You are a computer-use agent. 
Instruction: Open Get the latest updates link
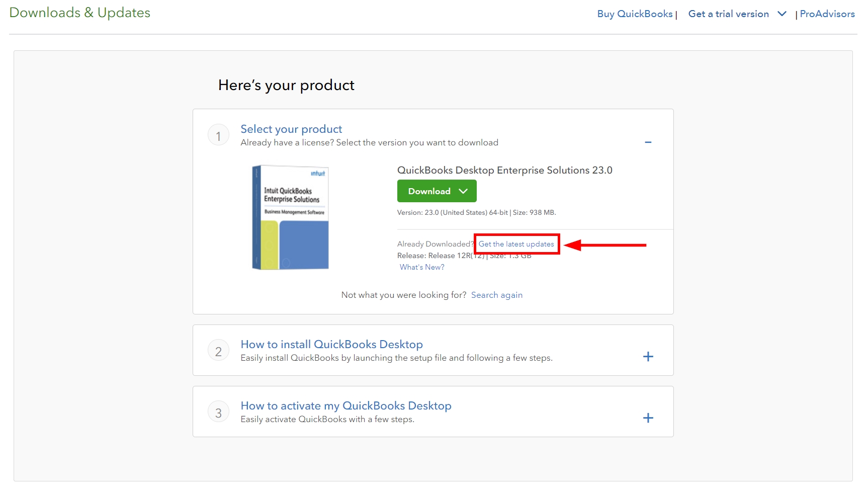pyautogui.click(x=516, y=244)
